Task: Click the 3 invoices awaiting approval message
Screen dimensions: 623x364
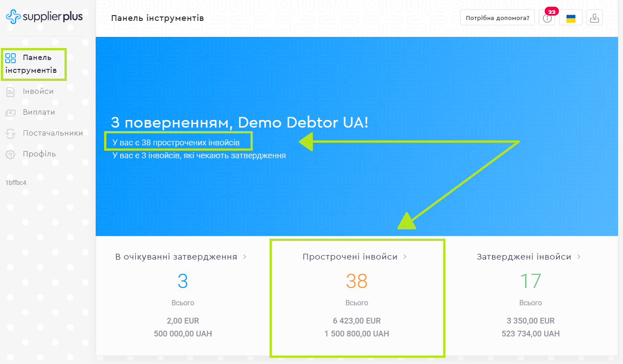Action: click(x=199, y=156)
